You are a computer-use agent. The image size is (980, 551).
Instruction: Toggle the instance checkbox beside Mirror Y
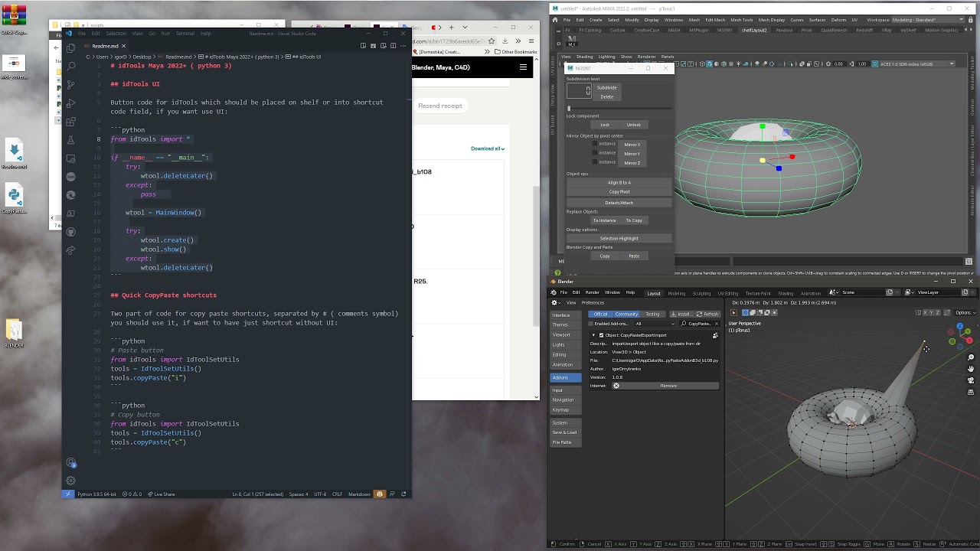point(595,153)
